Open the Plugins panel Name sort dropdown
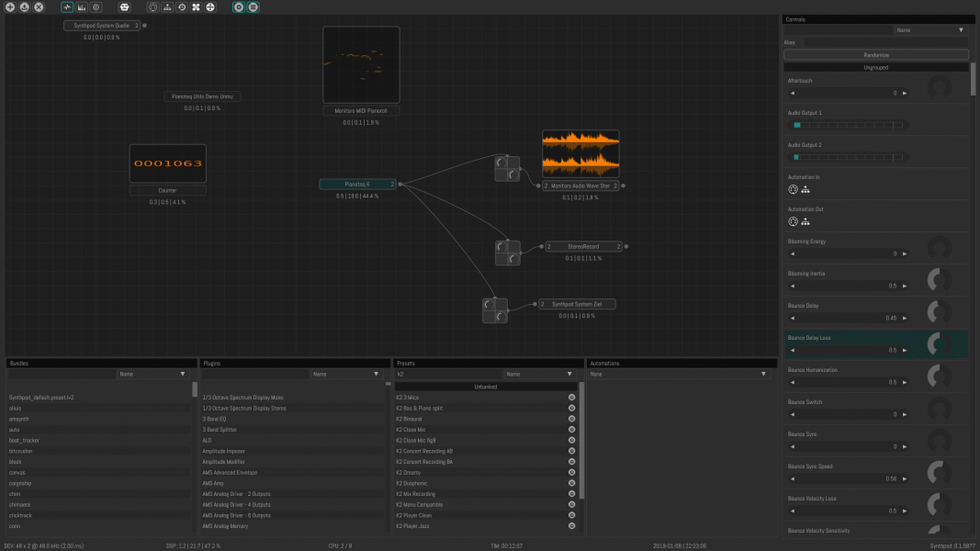This screenshot has width=980, height=551. (346, 374)
